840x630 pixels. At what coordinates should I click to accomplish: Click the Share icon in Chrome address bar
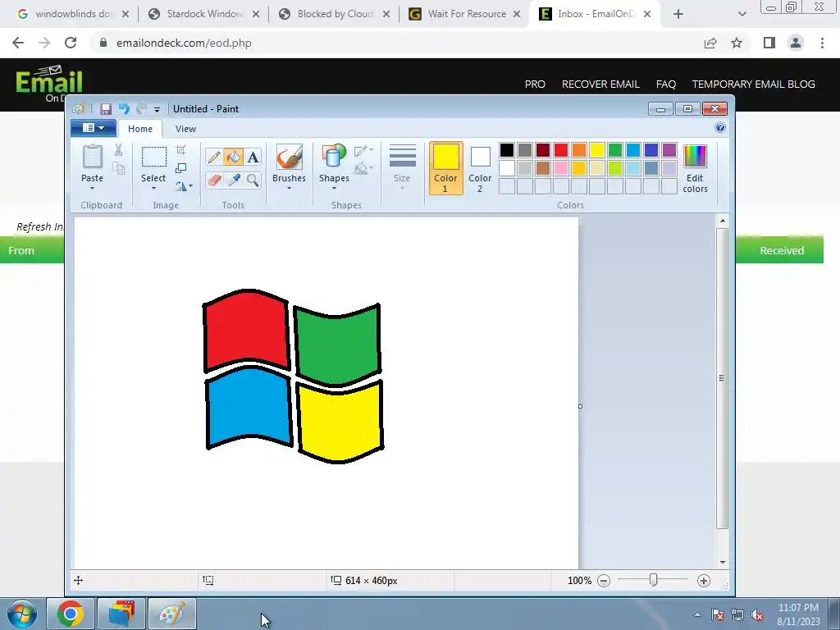pyautogui.click(x=710, y=43)
